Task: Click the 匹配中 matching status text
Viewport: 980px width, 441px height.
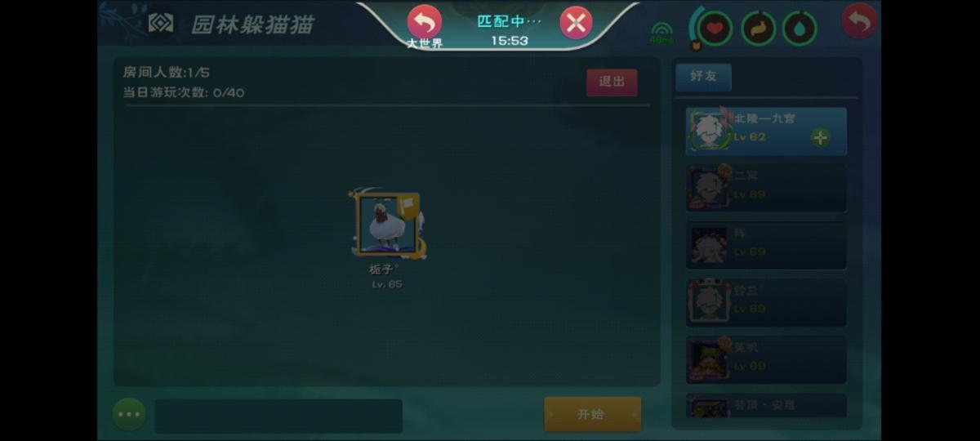Action: pyautogui.click(x=510, y=22)
